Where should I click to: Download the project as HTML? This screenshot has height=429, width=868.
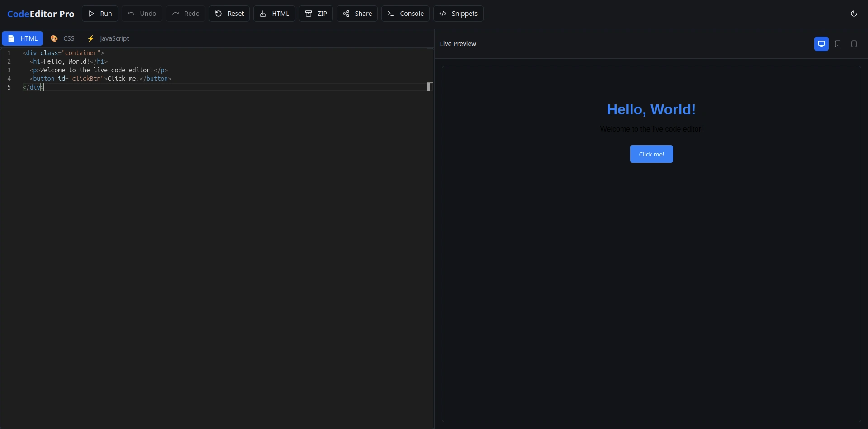pos(274,14)
